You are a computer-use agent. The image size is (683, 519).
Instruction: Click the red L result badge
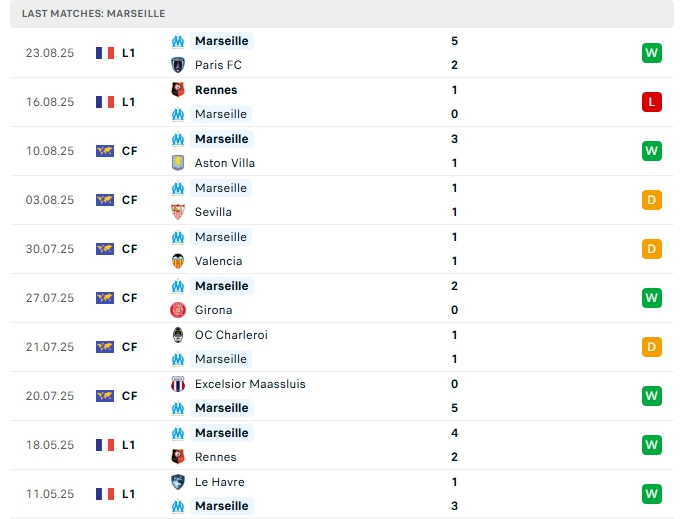[x=652, y=102]
